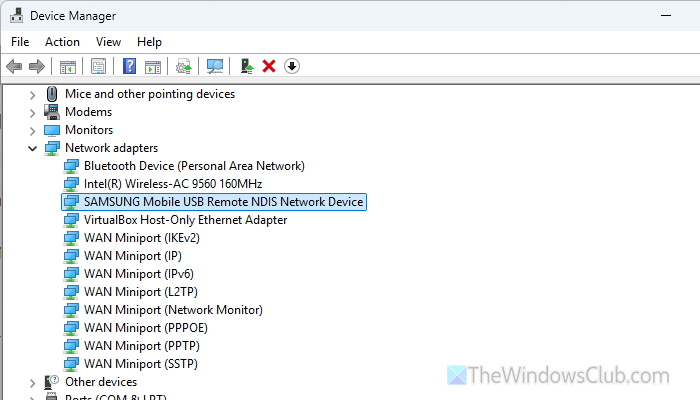The image size is (700, 400).
Task: Select Bluetooth Device (Personal Area Network)
Action: click(x=194, y=166)
